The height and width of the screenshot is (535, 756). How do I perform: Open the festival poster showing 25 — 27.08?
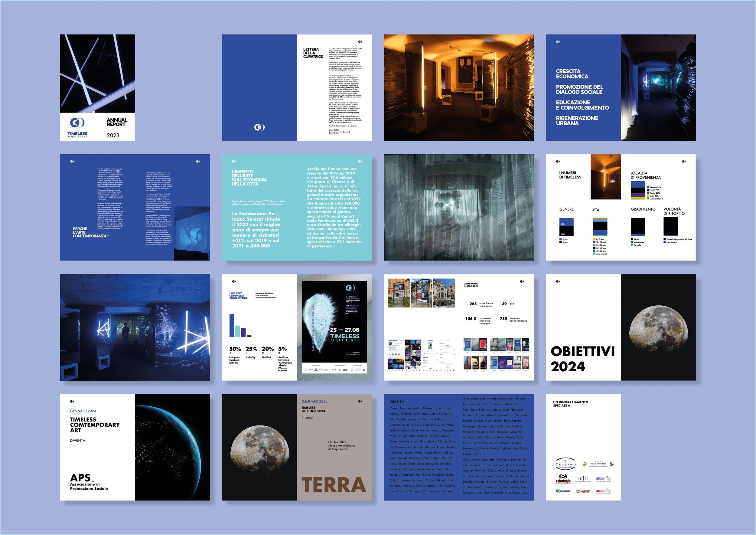334,327
